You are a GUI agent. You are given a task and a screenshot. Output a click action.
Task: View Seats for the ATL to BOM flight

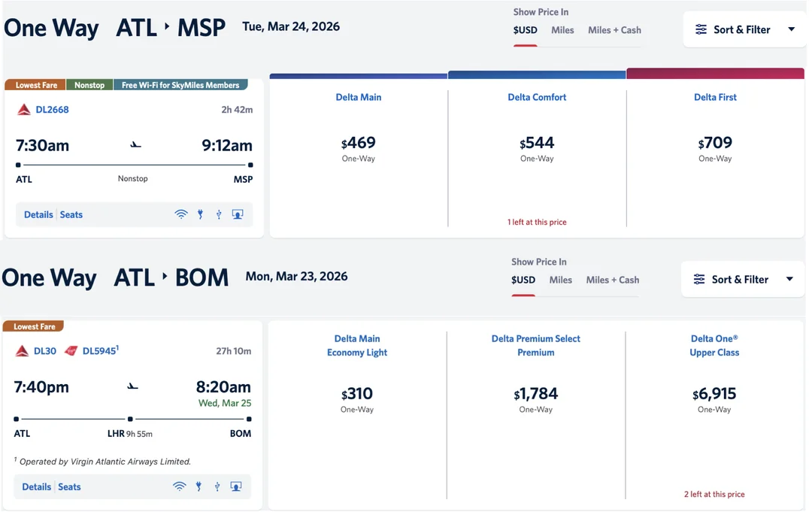coord(69,486)
